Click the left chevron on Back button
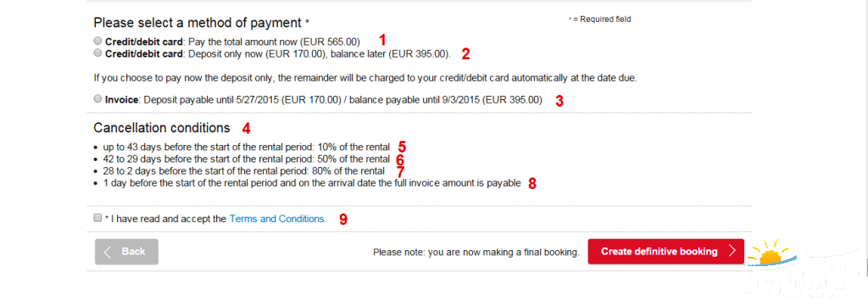 click(x=108, y=252)
